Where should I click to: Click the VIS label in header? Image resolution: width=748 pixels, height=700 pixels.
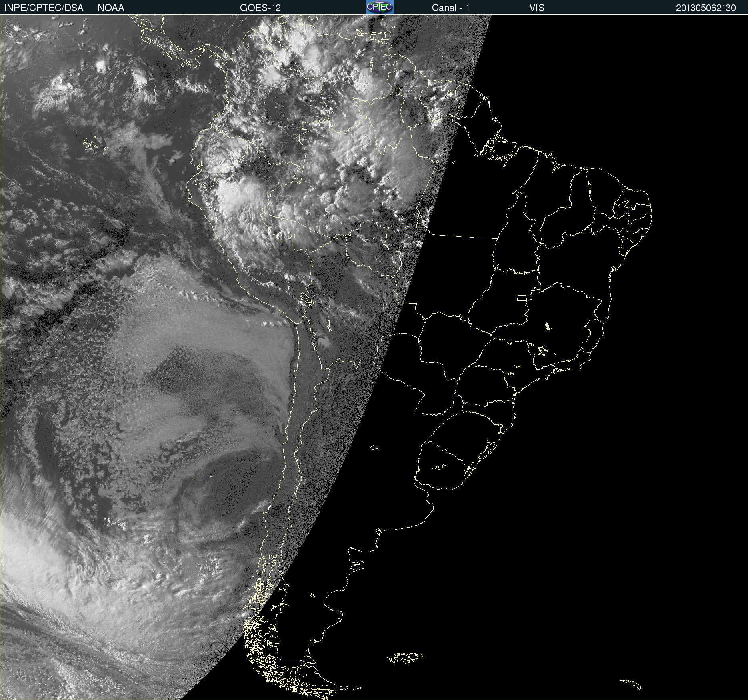(x=537, y=8)
